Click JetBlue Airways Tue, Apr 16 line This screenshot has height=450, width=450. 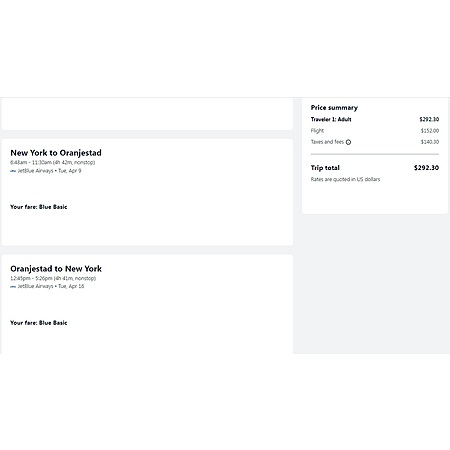pyautogui.click(x=47, y=286)
